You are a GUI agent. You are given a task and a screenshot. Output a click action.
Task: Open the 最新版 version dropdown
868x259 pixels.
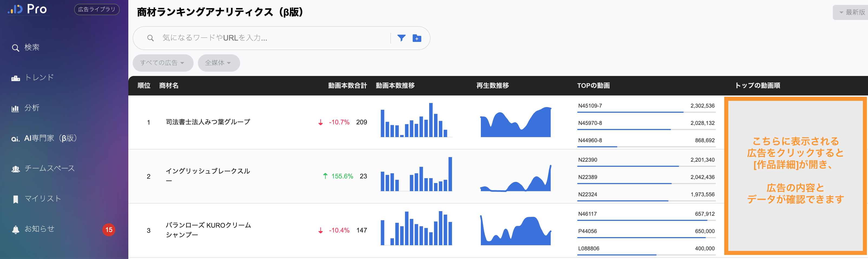click(x=851, y=12)
